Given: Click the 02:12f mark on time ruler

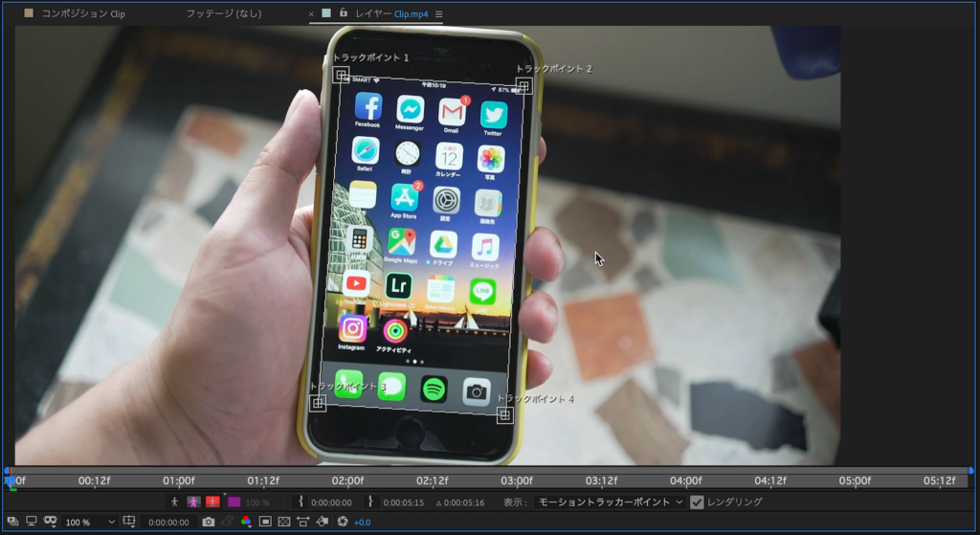Looking at the screenshot, I should tap(432, 480).
